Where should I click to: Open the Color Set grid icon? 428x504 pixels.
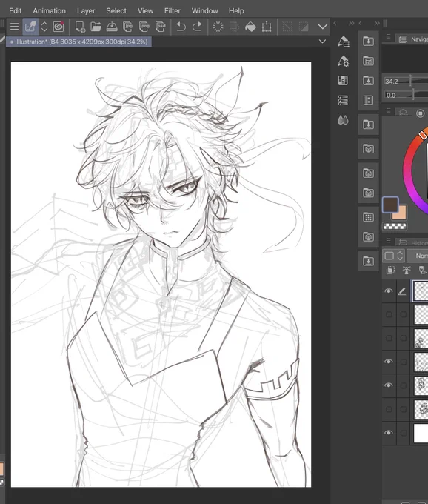[343, 80]
